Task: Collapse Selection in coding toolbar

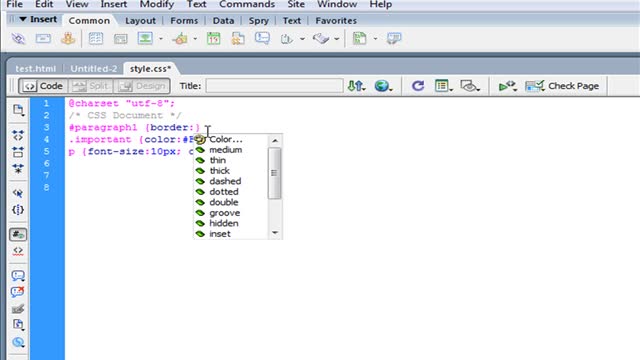Action: (x=18, y=152)
